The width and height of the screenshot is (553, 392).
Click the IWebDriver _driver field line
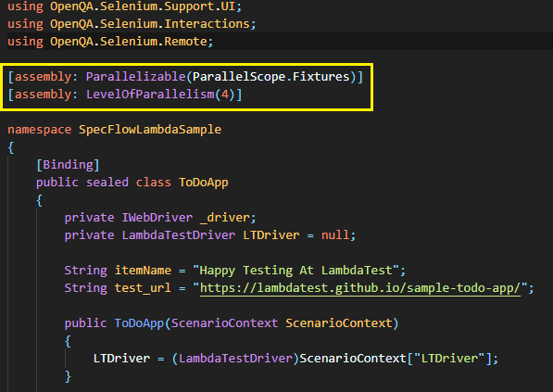tap(160, 218)
